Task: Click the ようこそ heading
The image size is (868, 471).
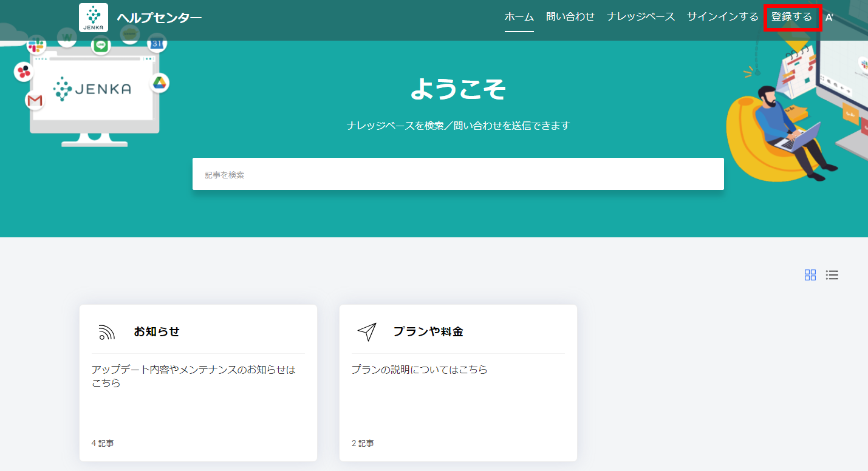Action: click(x=458, y=90)
